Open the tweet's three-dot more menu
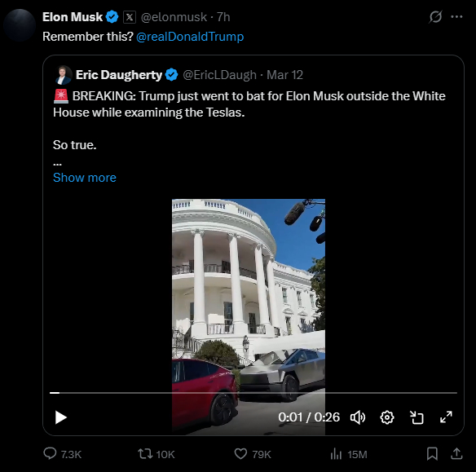 coord(457,16)
